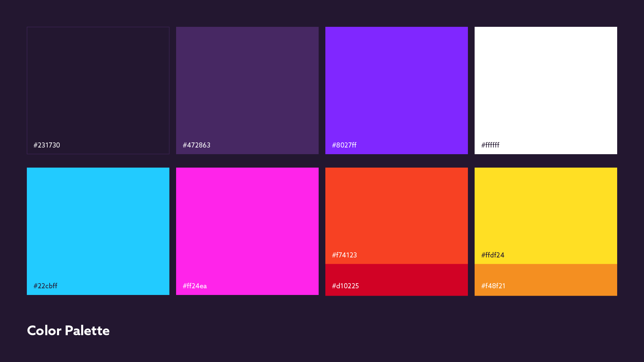Click the #22cbff hex code label
The height and width of the screenshot is (362, 644).
tap(45, 286)
